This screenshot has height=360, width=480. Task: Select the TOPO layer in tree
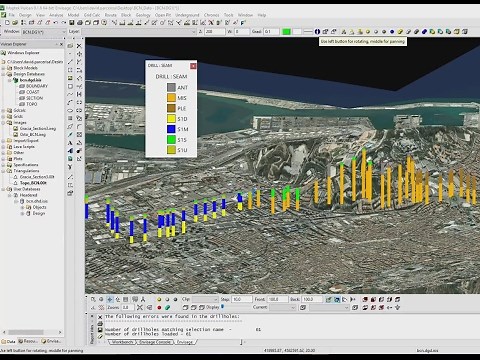click(x=32, y=104)
